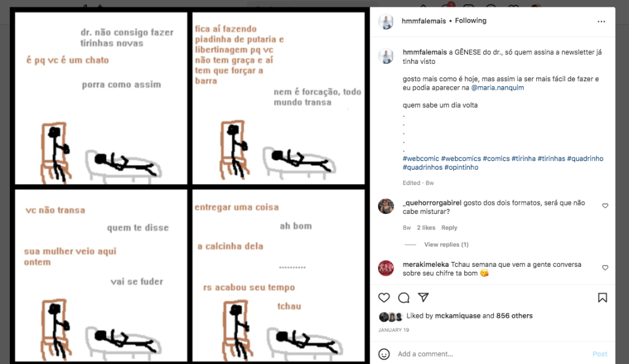This screenshot has height=364, width=629.
Task: Click the Post comment button
Action: tap(599, 354)
